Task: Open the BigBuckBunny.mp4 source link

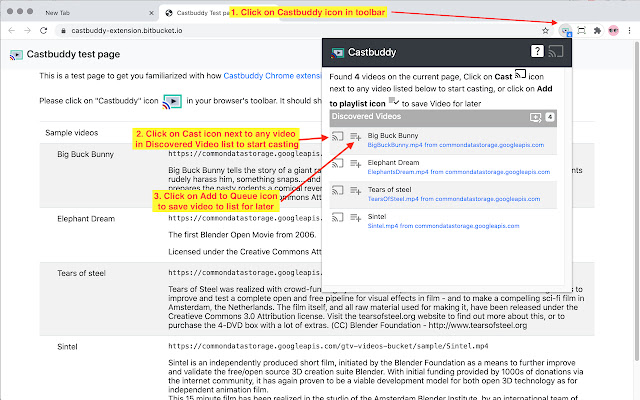Action: [456, 145]
